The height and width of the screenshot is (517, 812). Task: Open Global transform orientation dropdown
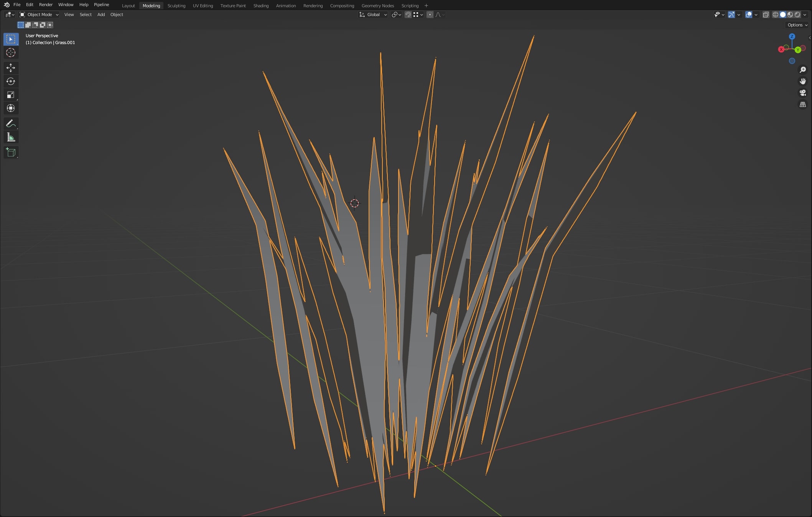tap(373, 15)
